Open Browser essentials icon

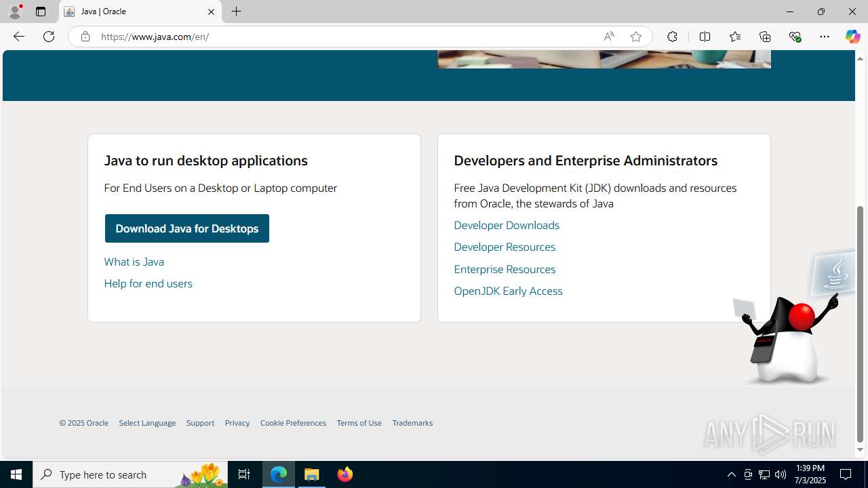795,37
